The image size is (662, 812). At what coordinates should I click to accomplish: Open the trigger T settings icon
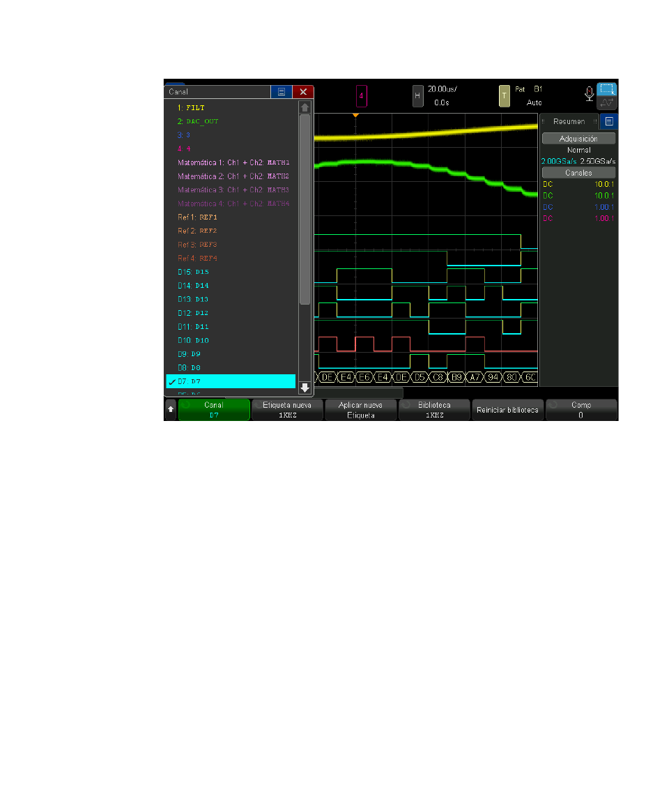pos(504,95)
